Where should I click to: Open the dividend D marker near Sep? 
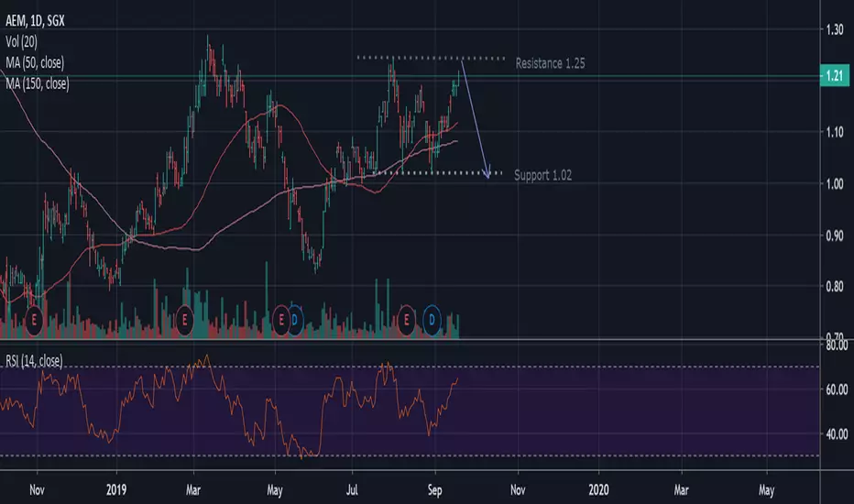click(x=432, y=320)
